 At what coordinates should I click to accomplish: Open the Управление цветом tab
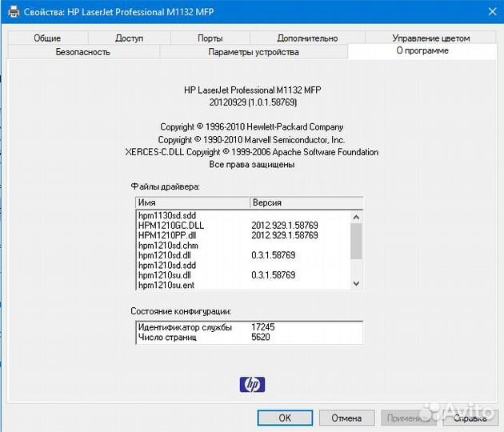point(430,38)
